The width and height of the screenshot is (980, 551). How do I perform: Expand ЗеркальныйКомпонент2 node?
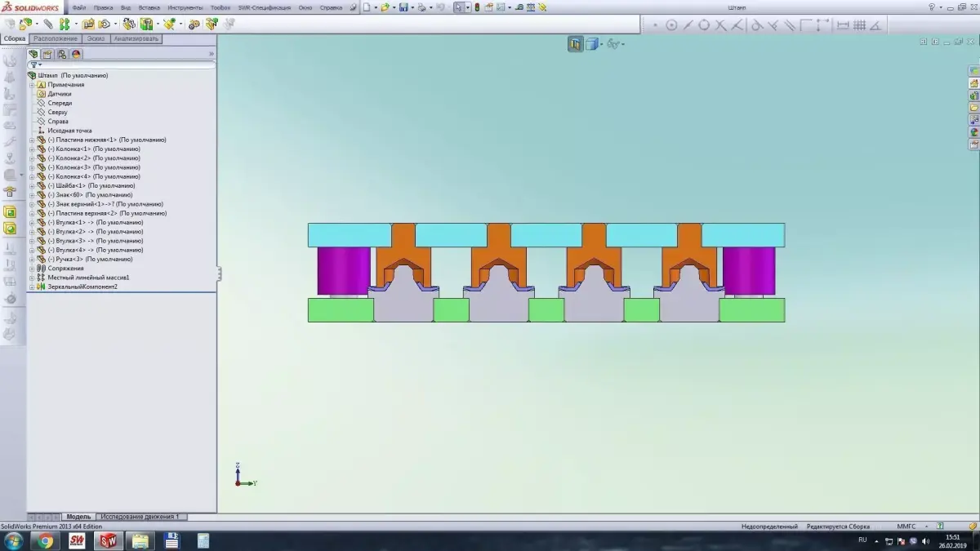tap(32, 287)
